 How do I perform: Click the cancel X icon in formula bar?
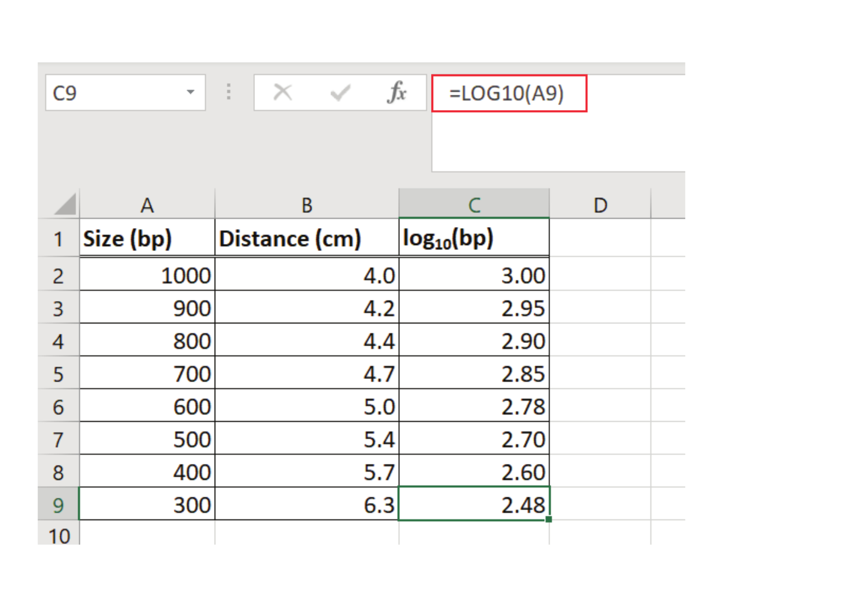(x=282, y=92)
